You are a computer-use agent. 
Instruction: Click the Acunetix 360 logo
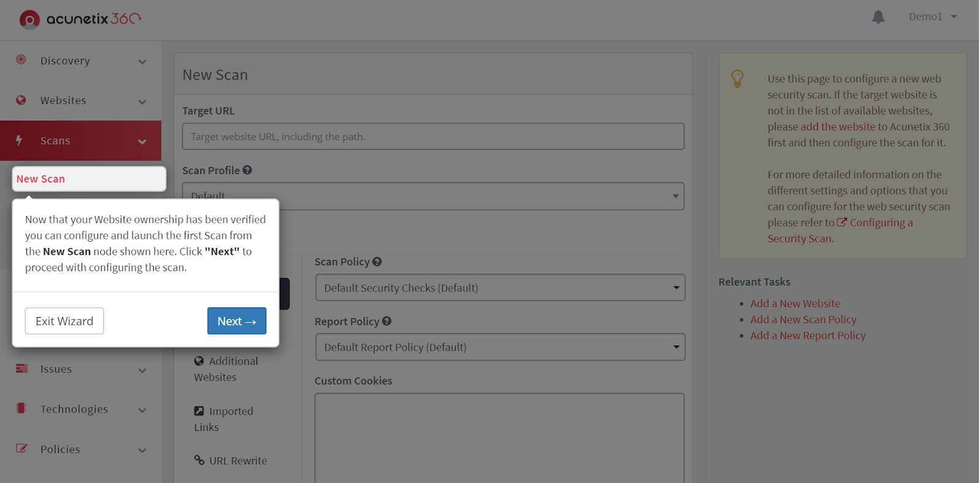(x=80, y=19)
